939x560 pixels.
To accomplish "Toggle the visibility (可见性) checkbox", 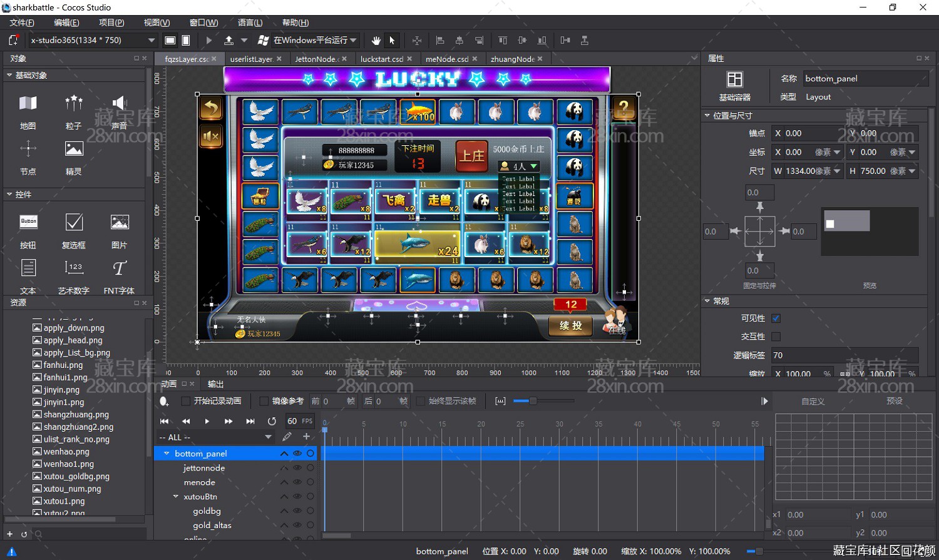I will click(x=776, y=318).
